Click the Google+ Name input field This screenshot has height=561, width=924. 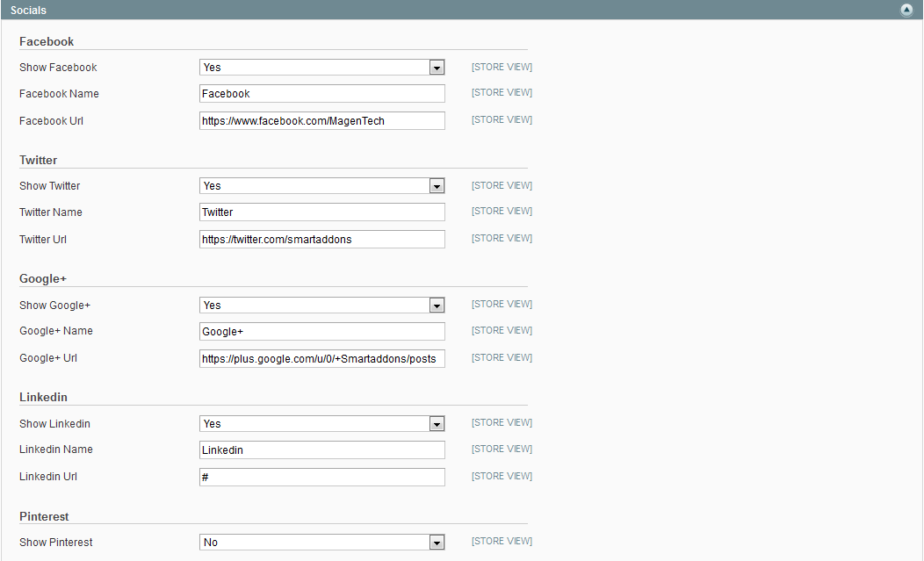(321, 331)
